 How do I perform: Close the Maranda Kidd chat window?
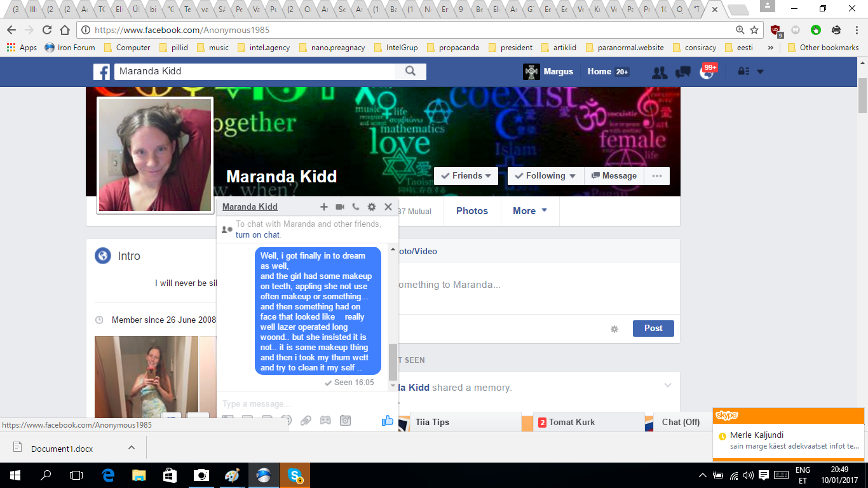point(388,207)
